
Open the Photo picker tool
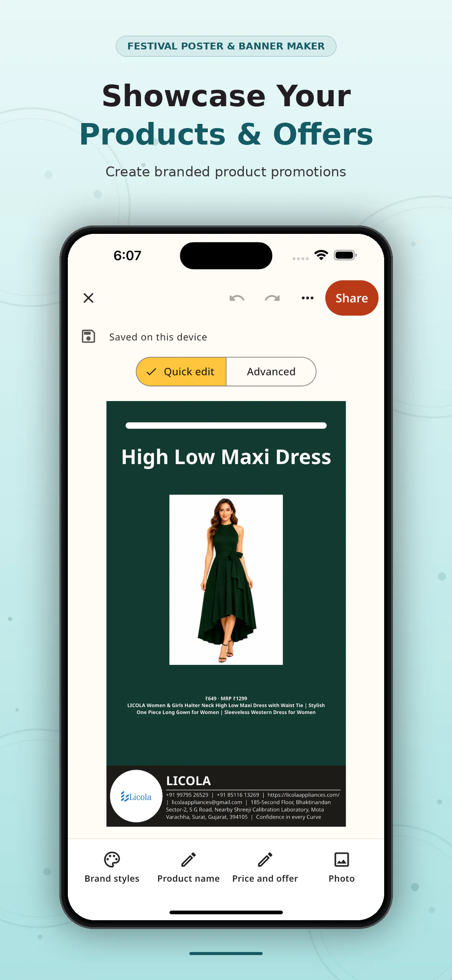342,868
